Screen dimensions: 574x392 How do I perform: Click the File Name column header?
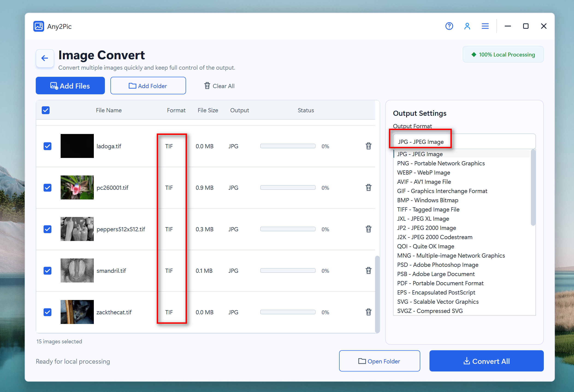tap(109, 110)
